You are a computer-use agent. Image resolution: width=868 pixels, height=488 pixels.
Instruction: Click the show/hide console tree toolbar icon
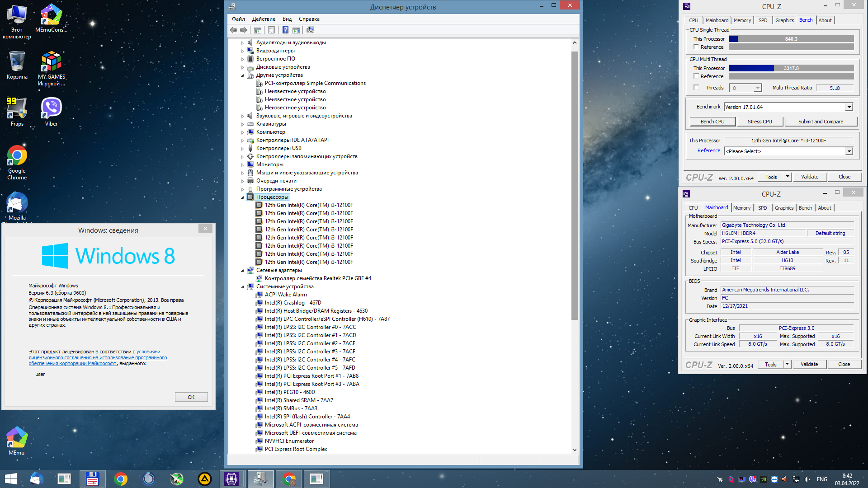tap(258, 30)
